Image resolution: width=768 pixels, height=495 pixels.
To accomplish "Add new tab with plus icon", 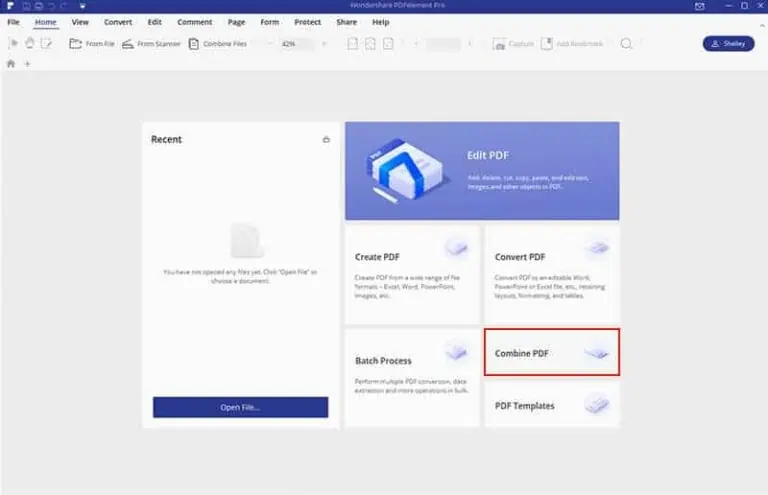I will [x=27, y=64].
